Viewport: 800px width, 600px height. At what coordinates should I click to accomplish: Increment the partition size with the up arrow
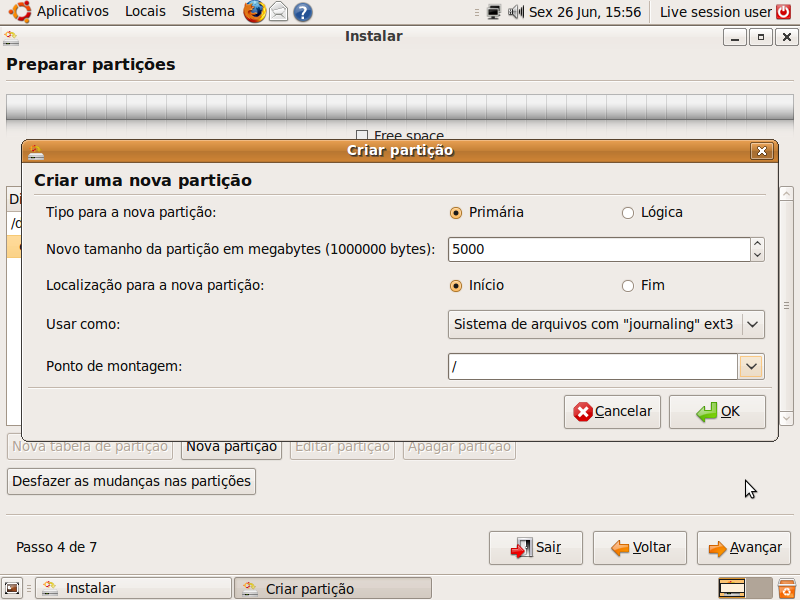click(x=758, y=243)
